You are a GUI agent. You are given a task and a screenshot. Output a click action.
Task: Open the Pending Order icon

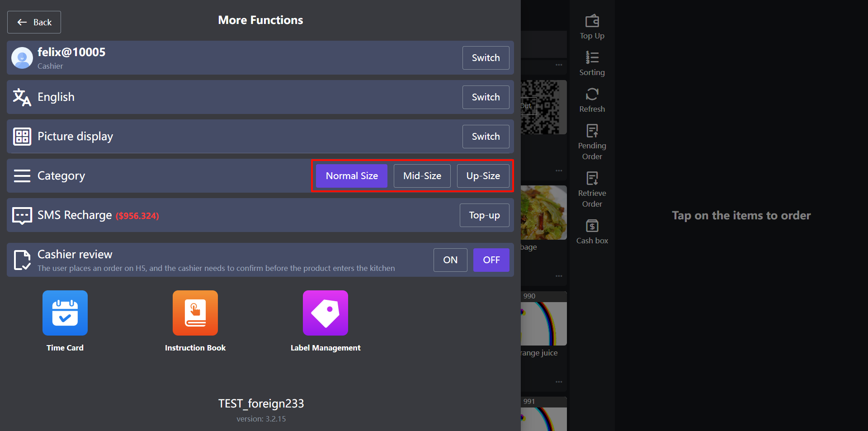(x=592, y=131)
